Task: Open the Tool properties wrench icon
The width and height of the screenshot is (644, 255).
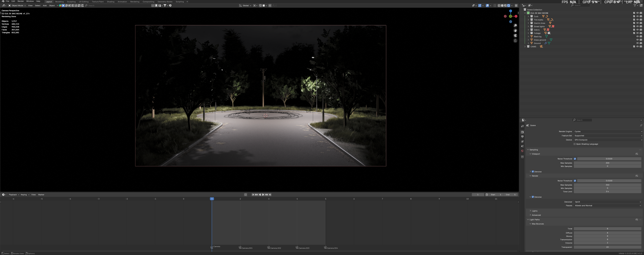Action: [522, 126]
